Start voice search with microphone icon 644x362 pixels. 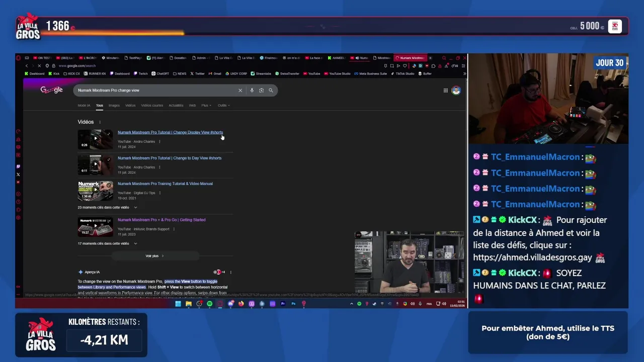(252, 90)
